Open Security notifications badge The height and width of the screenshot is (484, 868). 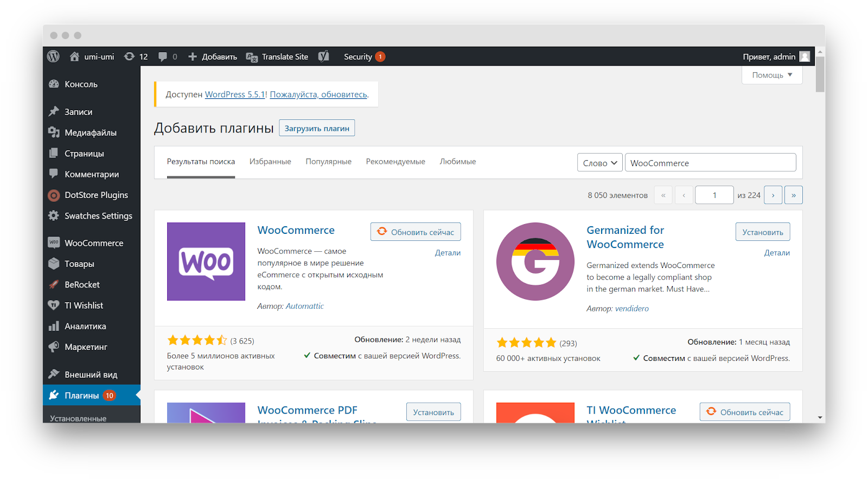click(380, 56)
